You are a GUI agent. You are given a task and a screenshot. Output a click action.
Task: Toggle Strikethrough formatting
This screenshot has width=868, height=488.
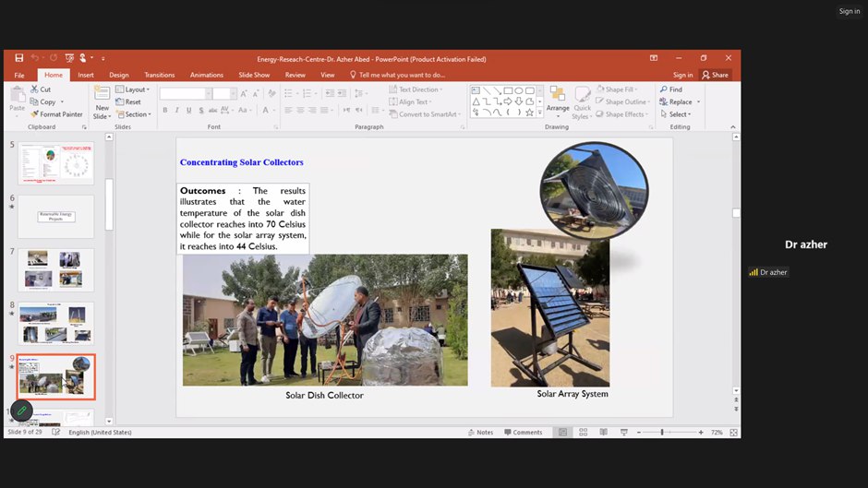point(212,110)
